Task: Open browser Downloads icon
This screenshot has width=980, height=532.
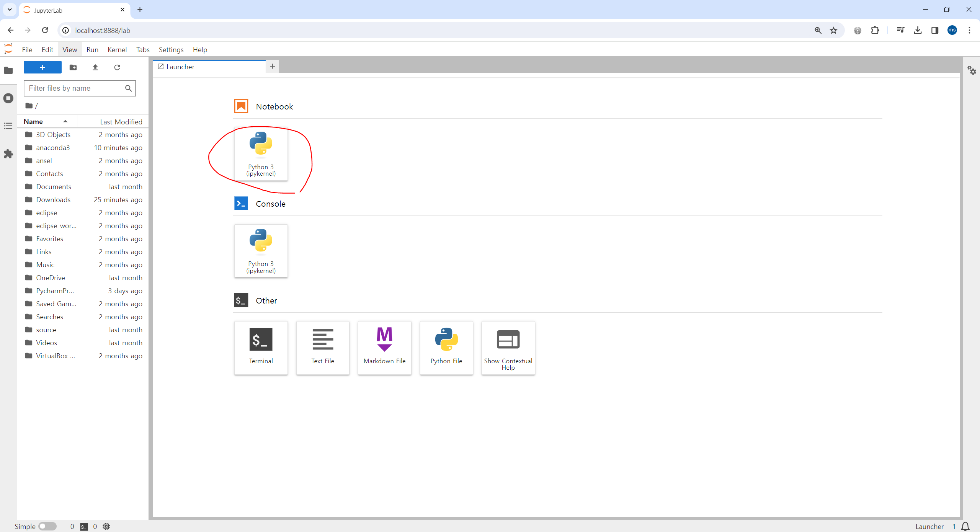Action: 918,30
